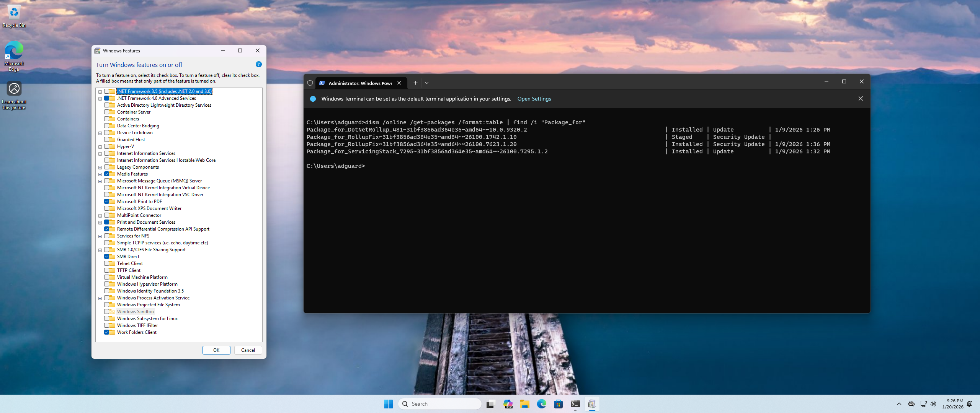Select the Administrator: Windows PowerShell tab
This screenshot has height=413, width=980.
(x=359, y=83)
